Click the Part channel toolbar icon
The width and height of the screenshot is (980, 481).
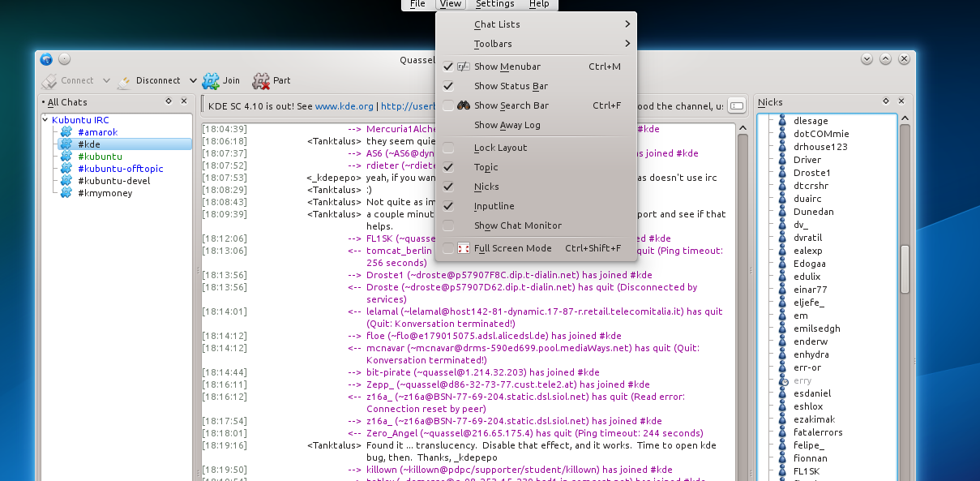click(x=261, y=80)
